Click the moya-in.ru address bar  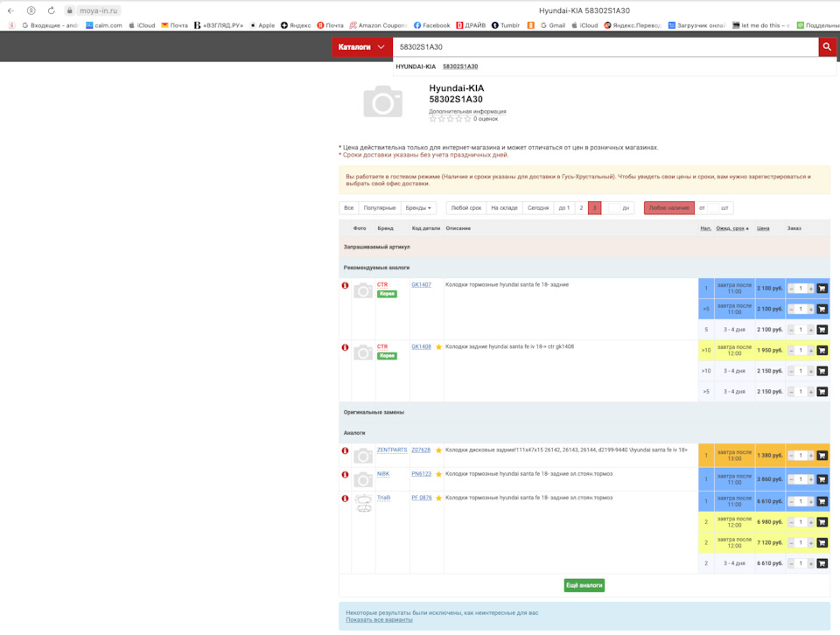93,10
